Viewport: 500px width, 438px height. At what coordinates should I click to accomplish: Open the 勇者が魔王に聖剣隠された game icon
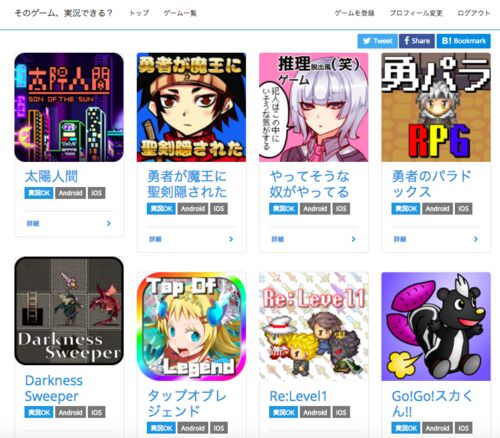point(191,107)
